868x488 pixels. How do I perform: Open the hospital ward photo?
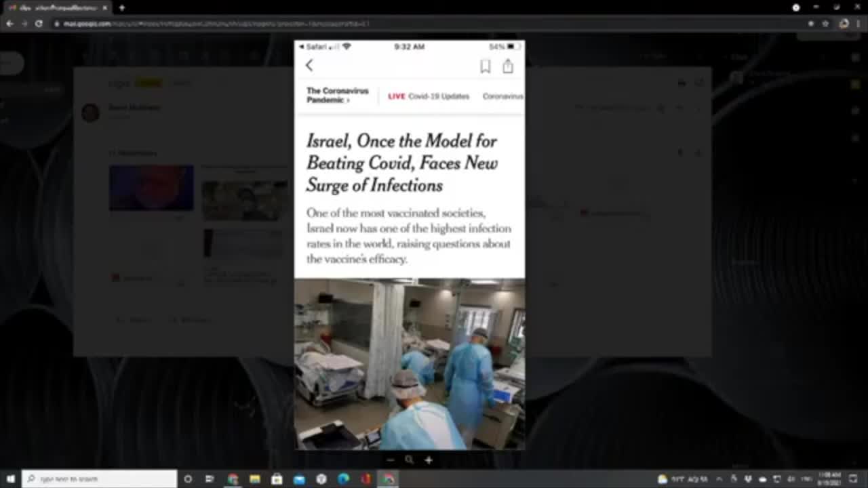tap(410, 364)
